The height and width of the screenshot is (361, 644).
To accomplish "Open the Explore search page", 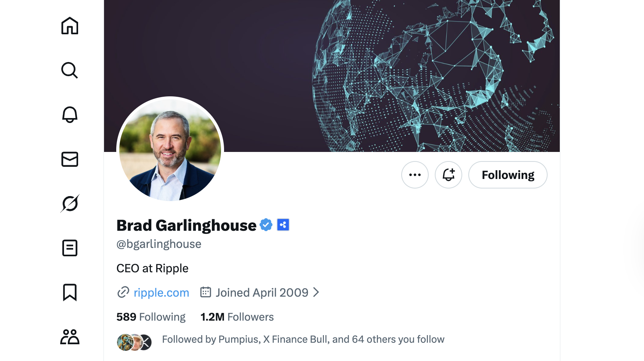I will pyautogui.click(x=69, y=70).
